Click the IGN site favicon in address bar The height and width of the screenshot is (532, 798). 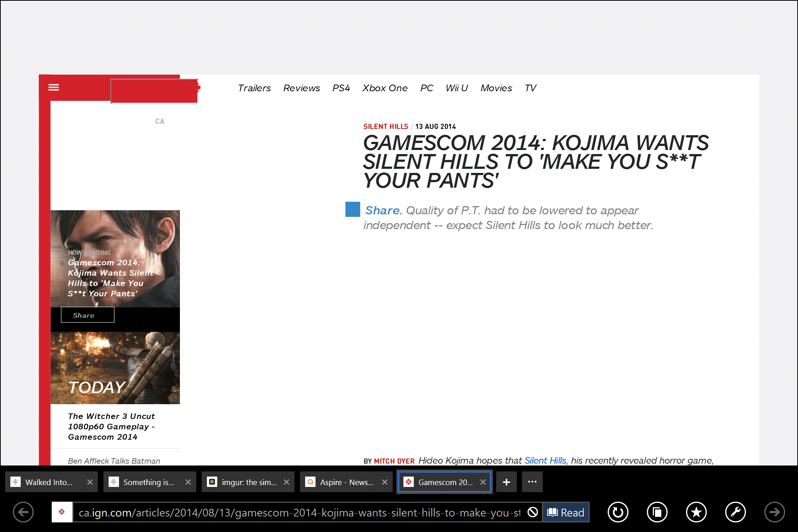point(62,512)
